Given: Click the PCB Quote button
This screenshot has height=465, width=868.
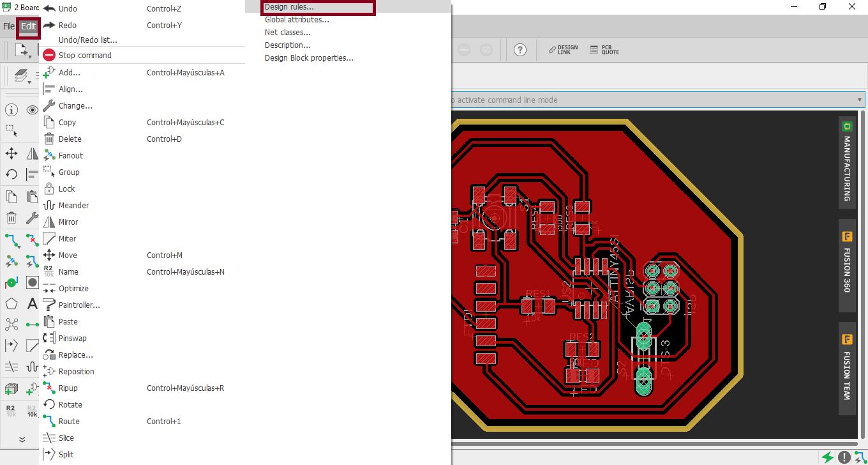Looking at the screenshot, I should click(604, 50).
